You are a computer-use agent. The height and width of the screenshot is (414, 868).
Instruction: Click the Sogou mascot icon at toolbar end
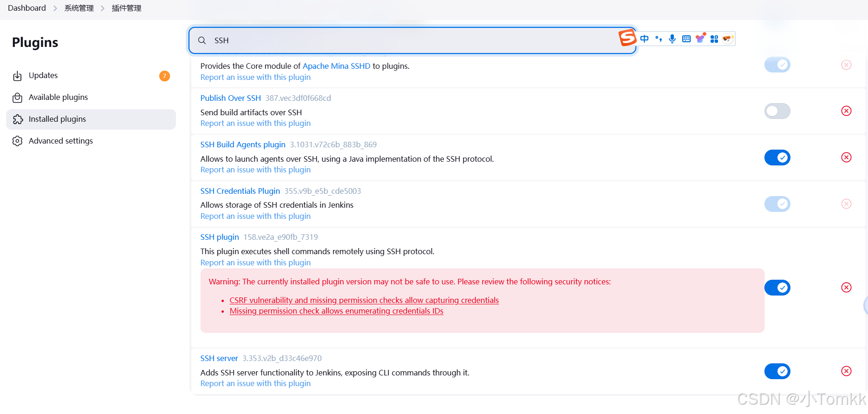point(728,39)
